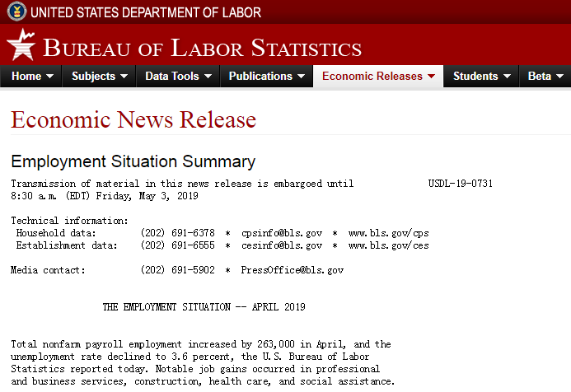Click the PressOffice@bls.gov email address
Screen dimensions: 571x392
[293, 270]
